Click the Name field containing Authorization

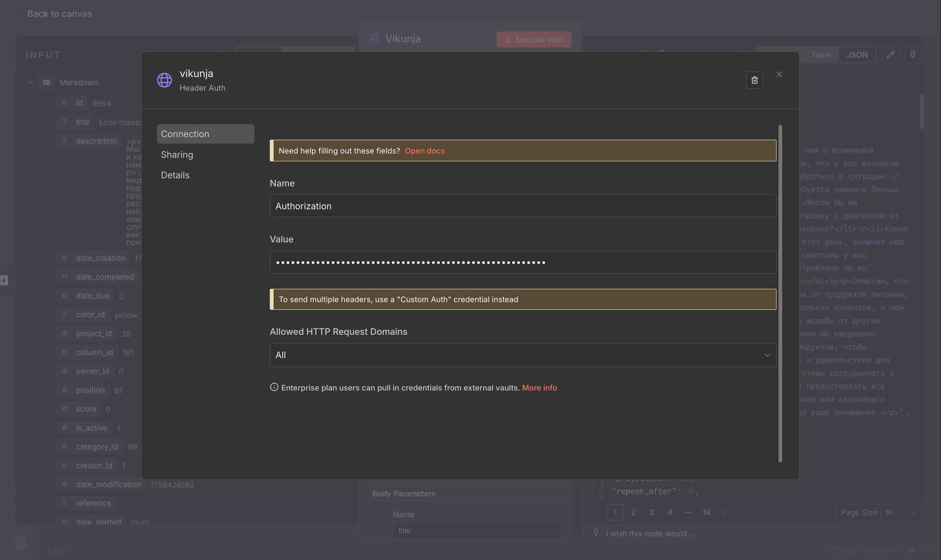click(522, 206)
